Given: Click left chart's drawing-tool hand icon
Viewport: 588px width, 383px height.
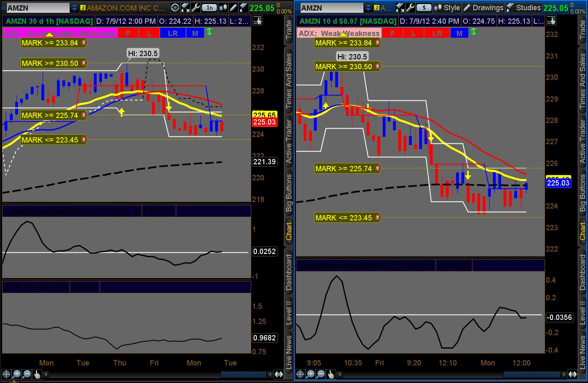Looking at the screenshot, I should (257, 20).
